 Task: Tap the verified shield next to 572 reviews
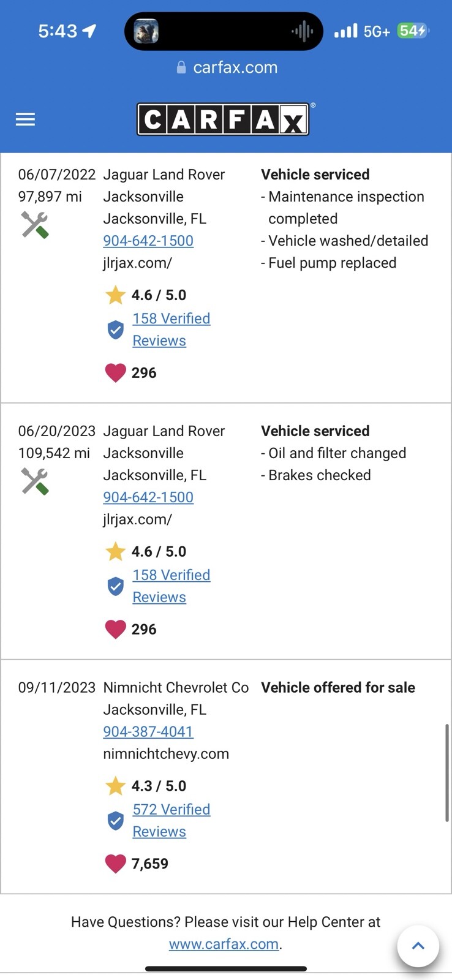[116, 821]
